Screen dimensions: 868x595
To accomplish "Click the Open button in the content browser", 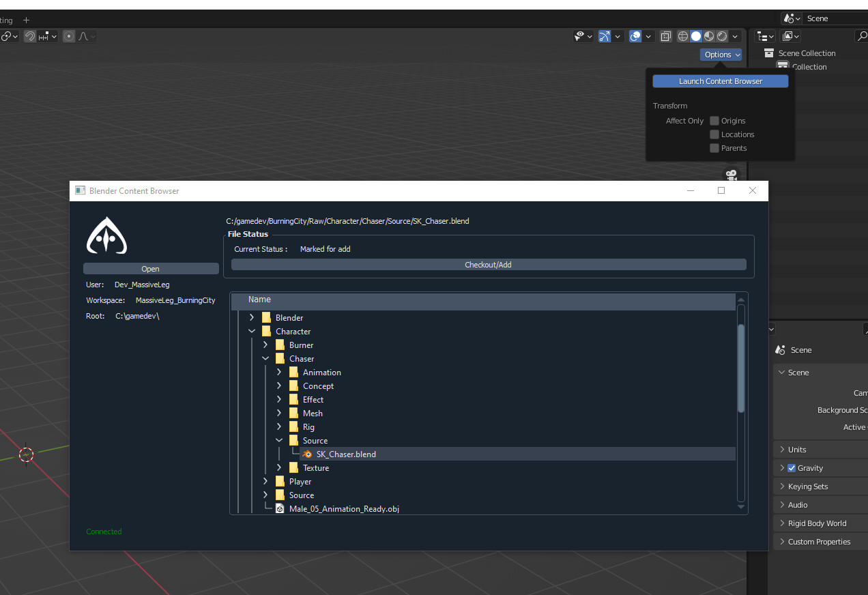I will 150,268.
